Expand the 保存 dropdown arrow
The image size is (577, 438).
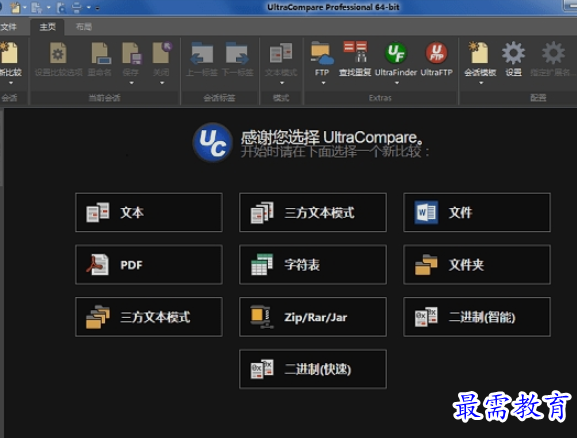tap(131, 83)
